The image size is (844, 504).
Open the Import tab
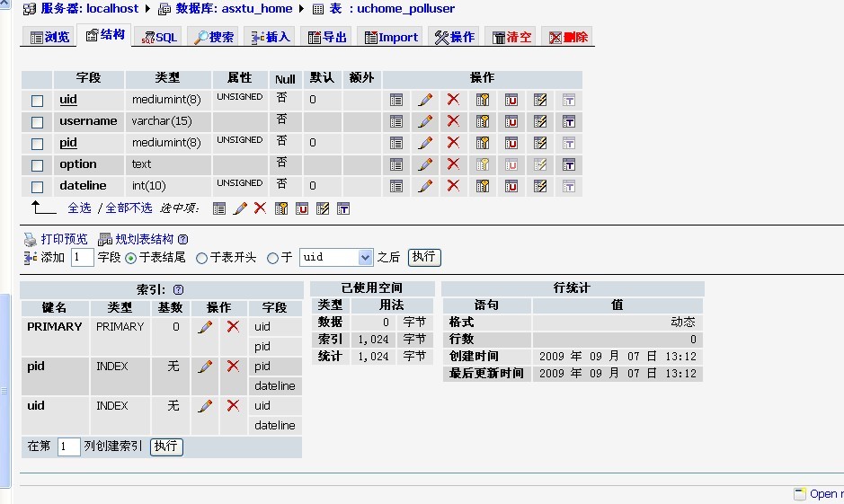coord(391,37)
